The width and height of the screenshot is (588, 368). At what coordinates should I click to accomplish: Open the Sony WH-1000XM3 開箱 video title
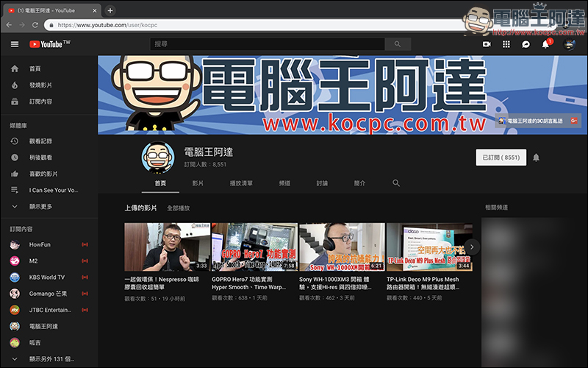point(335,283)
